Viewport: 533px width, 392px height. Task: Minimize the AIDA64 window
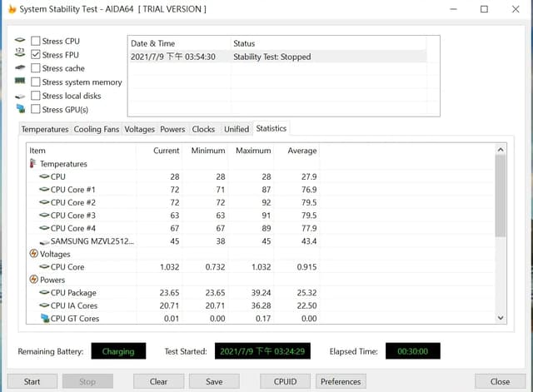(453, 9)
